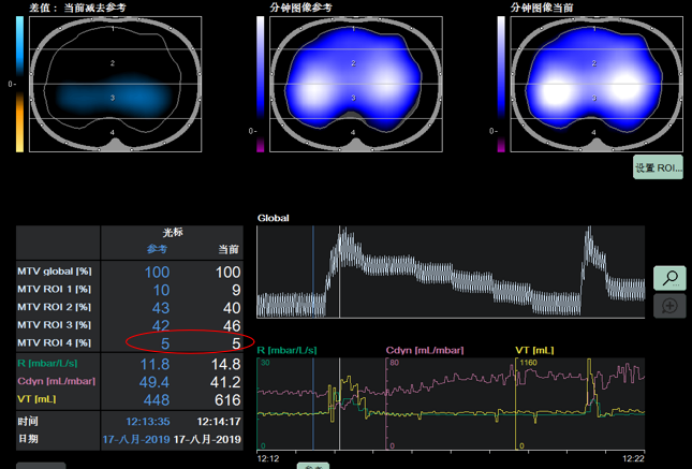Click the 参考 column header in cursor table

click(157, 249)
